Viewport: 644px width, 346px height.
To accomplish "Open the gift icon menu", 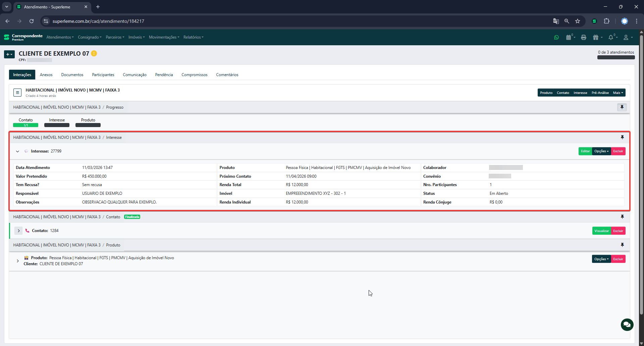I will click(x=596, y=38).
